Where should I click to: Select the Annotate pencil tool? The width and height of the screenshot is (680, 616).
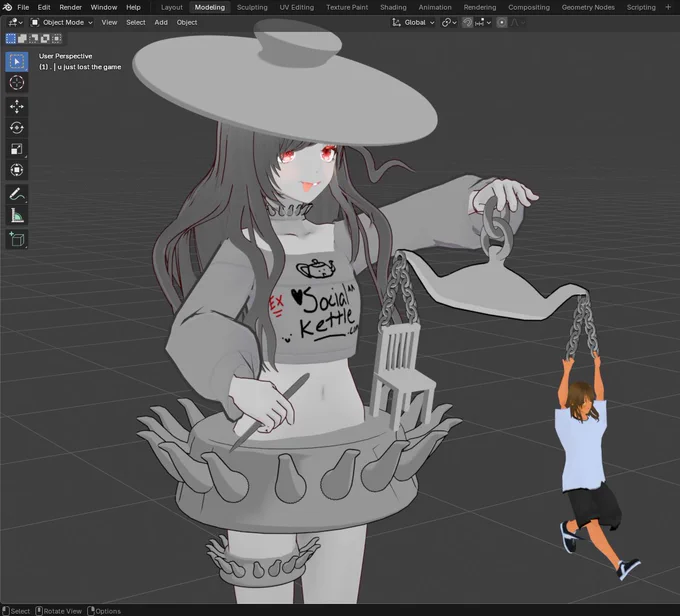point(17,194)
